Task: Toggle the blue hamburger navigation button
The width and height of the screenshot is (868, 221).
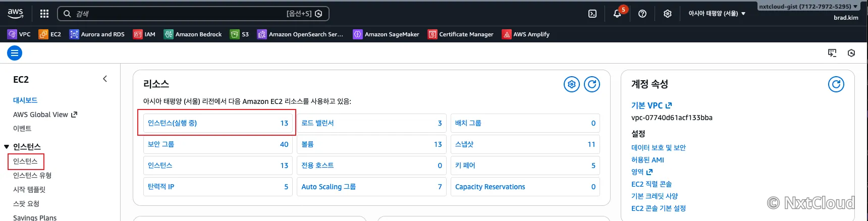Action: click(x=15, y=53)
